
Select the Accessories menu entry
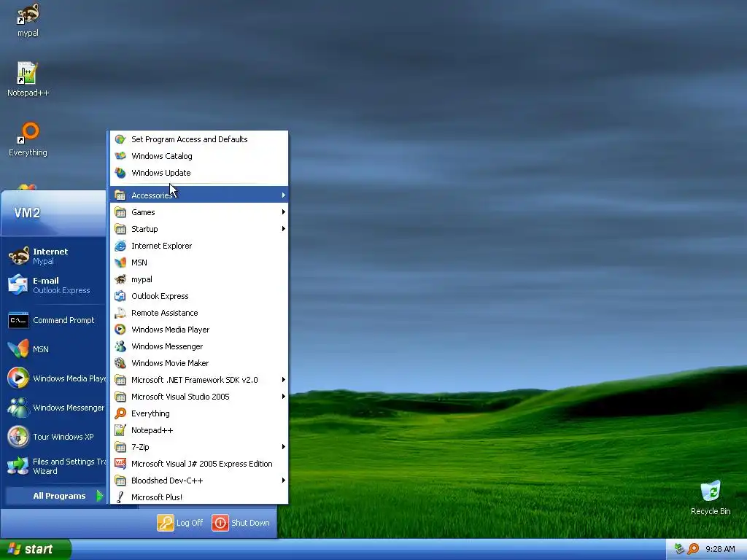coord(199,195)
